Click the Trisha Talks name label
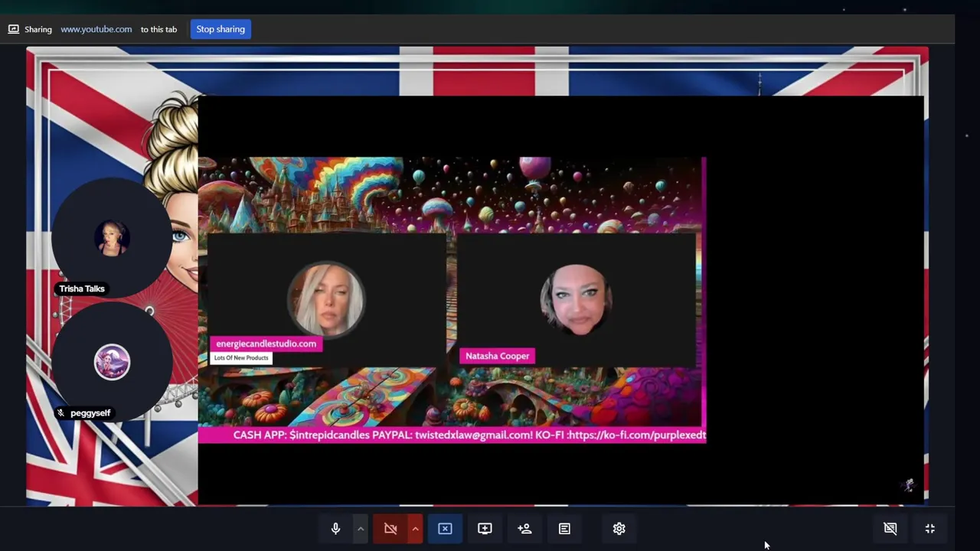Viewport: 980px width, 551px height. point(82,289)
